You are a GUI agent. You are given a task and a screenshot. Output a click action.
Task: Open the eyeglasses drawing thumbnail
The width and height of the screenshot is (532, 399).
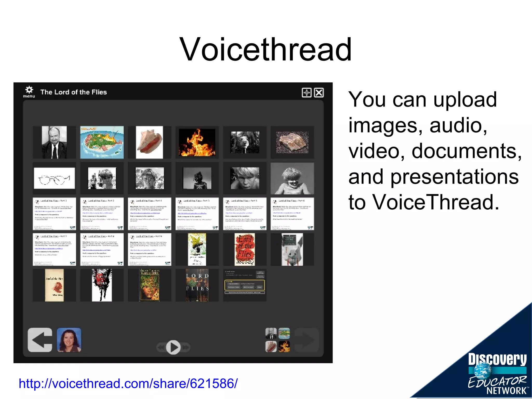coord(54,178)
